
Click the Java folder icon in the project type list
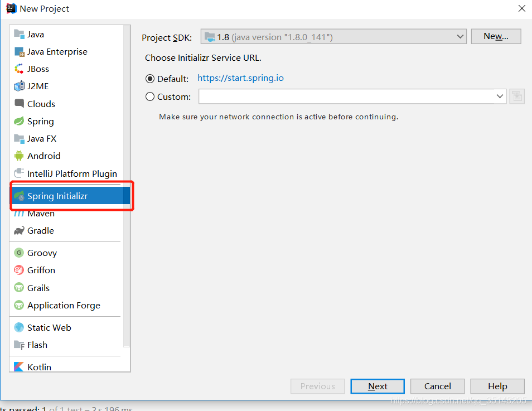(19, 34)
